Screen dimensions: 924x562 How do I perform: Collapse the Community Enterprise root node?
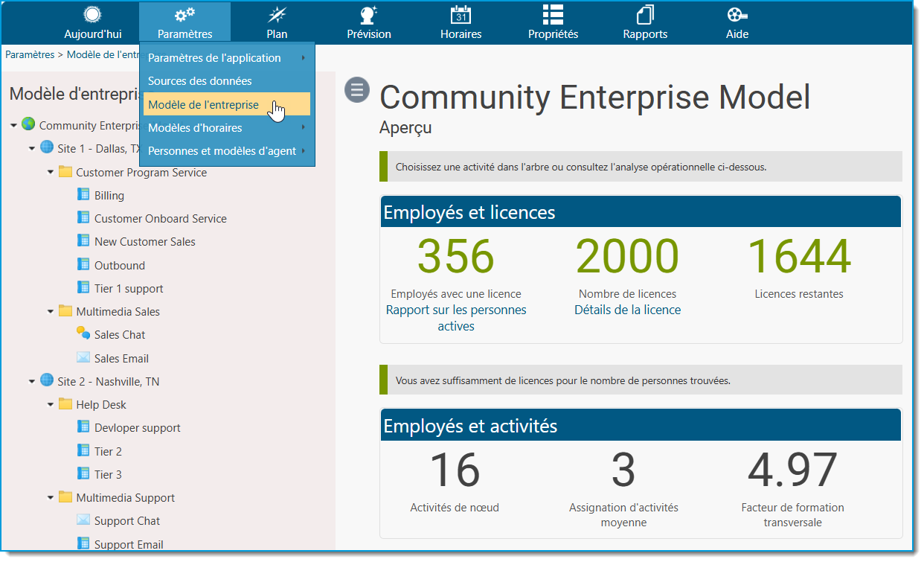(x=13, y=126)
